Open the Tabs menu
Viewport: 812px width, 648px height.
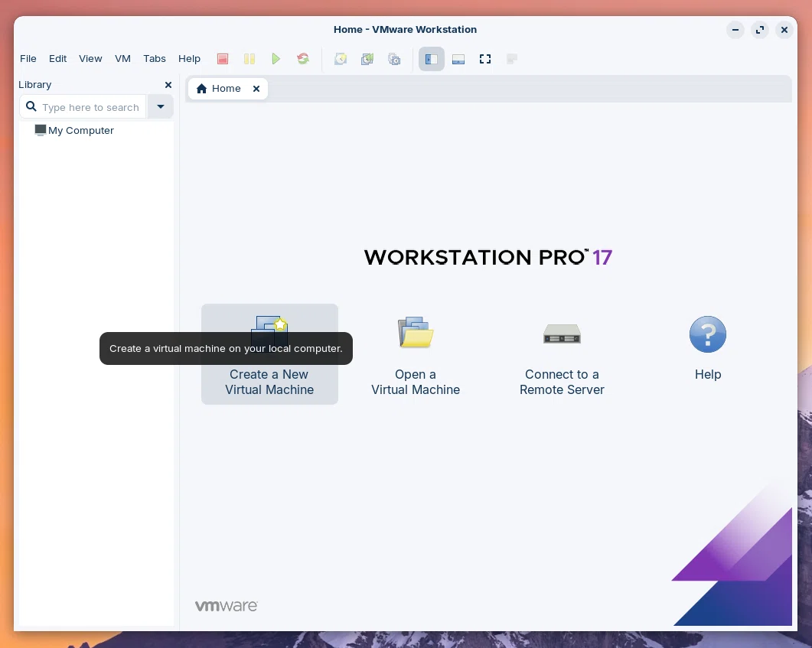pos(155,58)
